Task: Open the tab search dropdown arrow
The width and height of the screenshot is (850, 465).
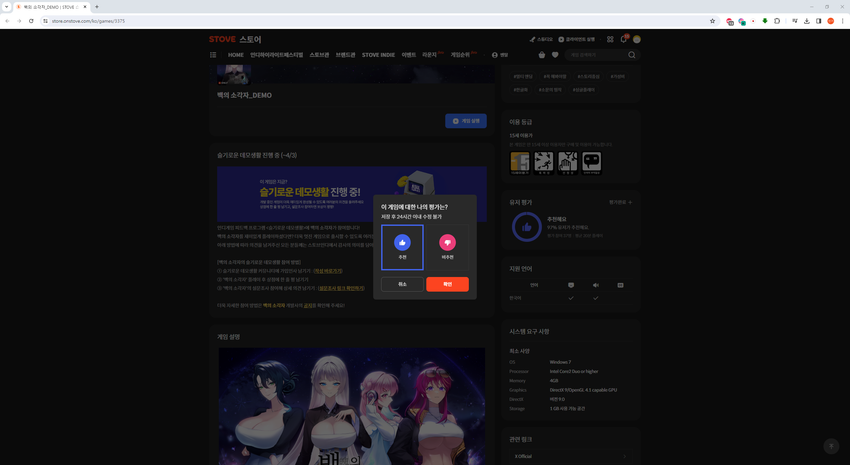Action: [7, 7]
